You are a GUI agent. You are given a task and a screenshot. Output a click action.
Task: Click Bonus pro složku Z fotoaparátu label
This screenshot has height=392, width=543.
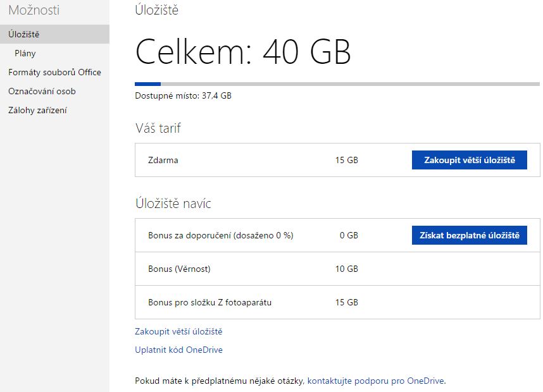click(x=209, y=302)
